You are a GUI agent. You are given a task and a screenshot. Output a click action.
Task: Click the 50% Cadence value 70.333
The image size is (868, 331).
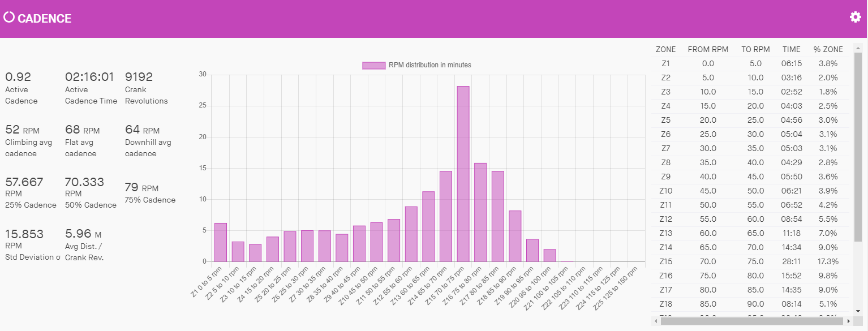click(84, 182)
